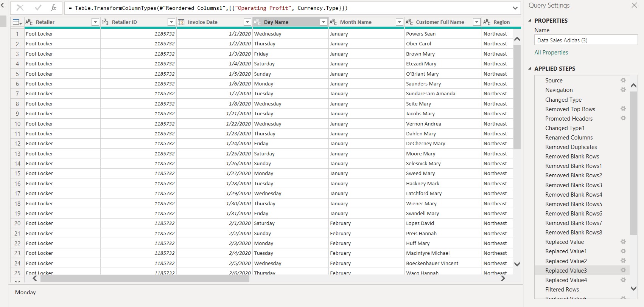Image resolution: width=644 pixels, height=307 pixels.
Task: Collapse the APPLIED STEPS section
Action: [x=530, y=69]
